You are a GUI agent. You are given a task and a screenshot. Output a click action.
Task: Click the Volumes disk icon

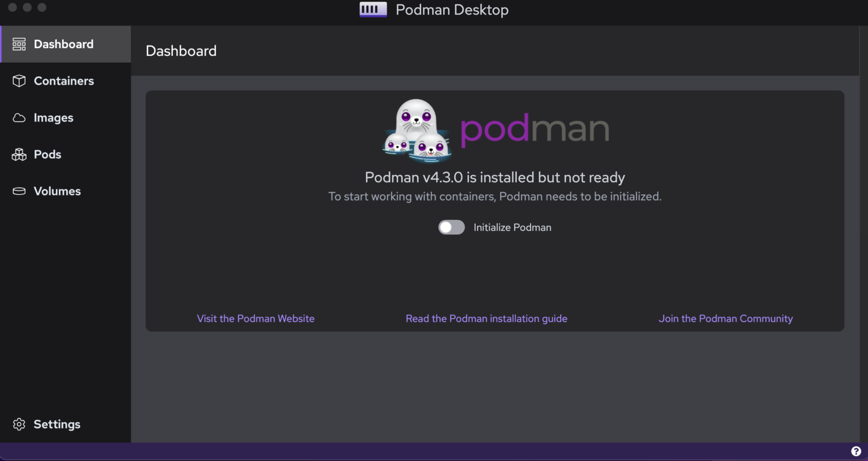click(x=19, y=191)
